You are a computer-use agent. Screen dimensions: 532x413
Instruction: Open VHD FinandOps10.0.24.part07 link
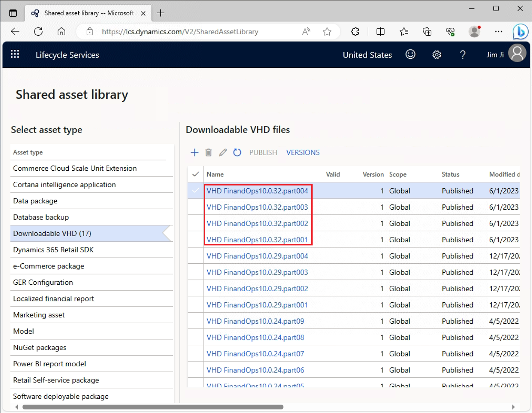255,354
